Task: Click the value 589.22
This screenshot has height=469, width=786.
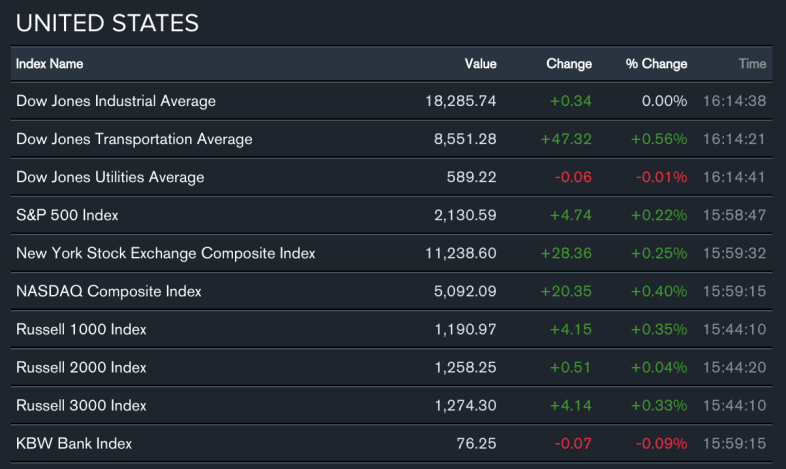Action: (x=471, y=177)
